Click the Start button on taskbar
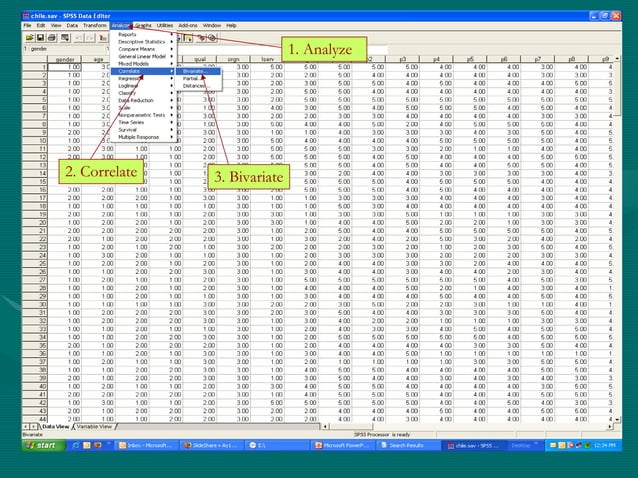This screenshot has width=638, height=478. pyautogui.click(x=43, y=445)
